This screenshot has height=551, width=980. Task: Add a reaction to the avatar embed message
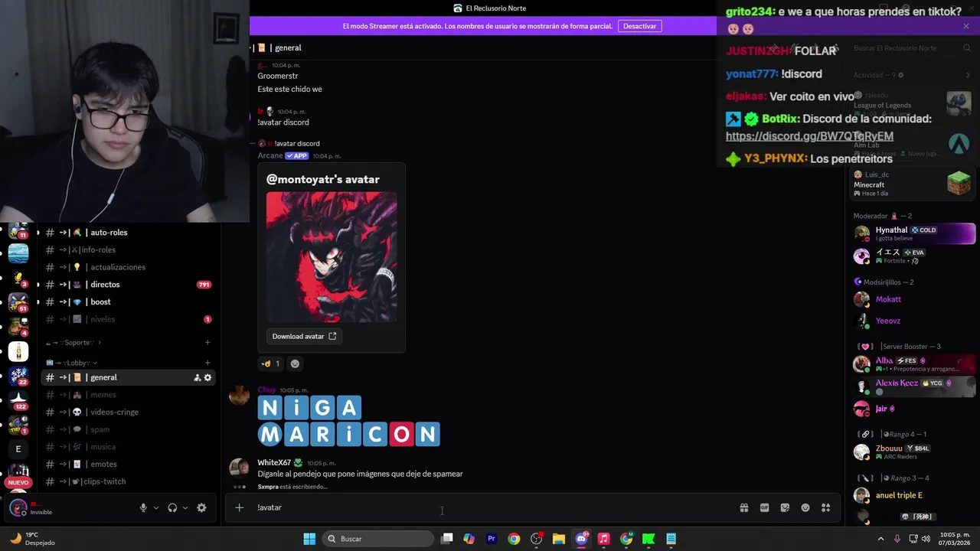(x=295, y=364)
